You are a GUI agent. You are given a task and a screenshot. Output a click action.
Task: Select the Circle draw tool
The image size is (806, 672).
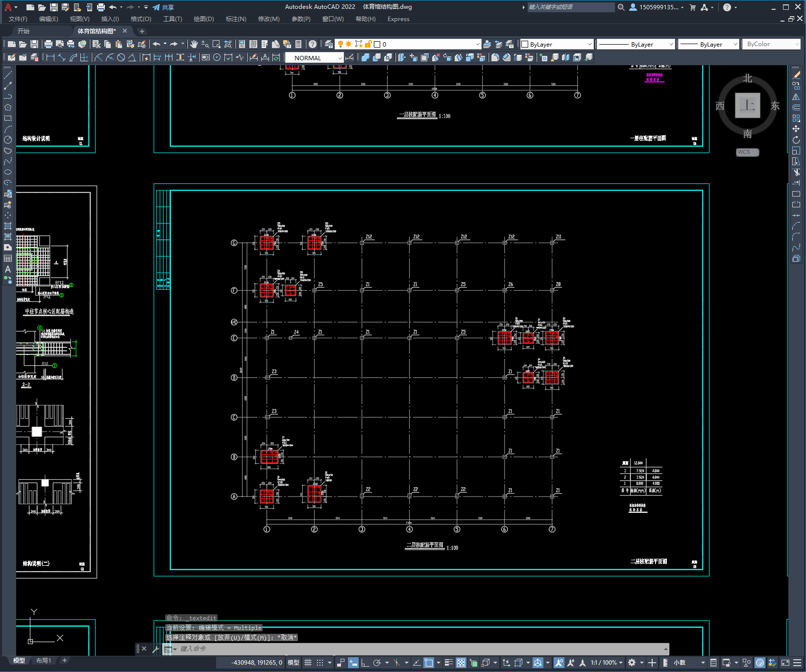pyautogui.click(x=8, y=140)
